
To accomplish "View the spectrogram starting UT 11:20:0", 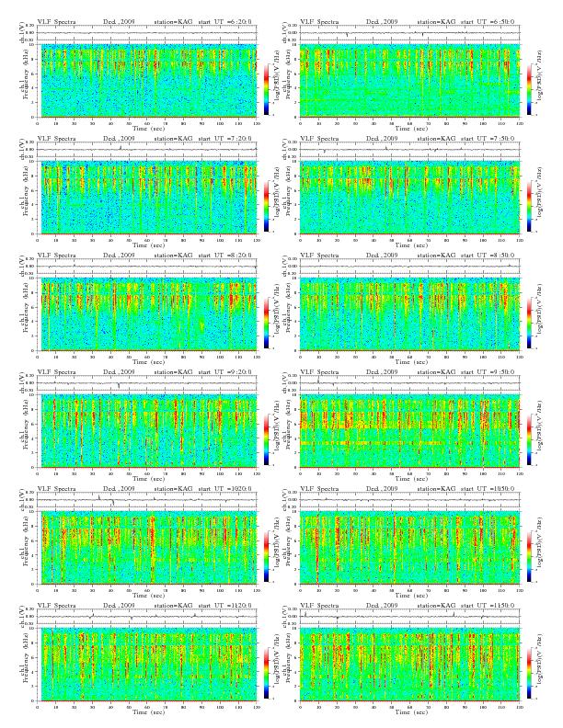I will pyautogui.click(x=147, y=665).
